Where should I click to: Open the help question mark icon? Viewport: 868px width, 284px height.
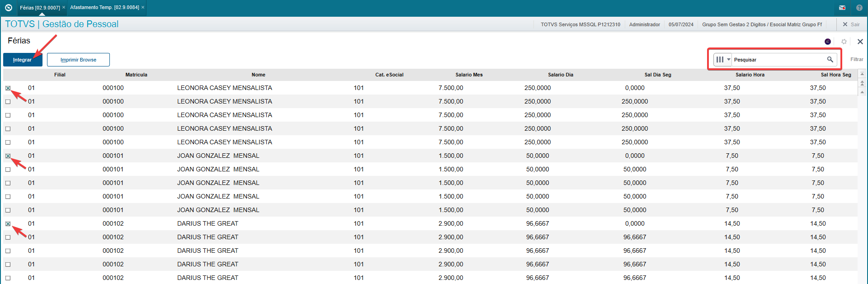[859, 8]
